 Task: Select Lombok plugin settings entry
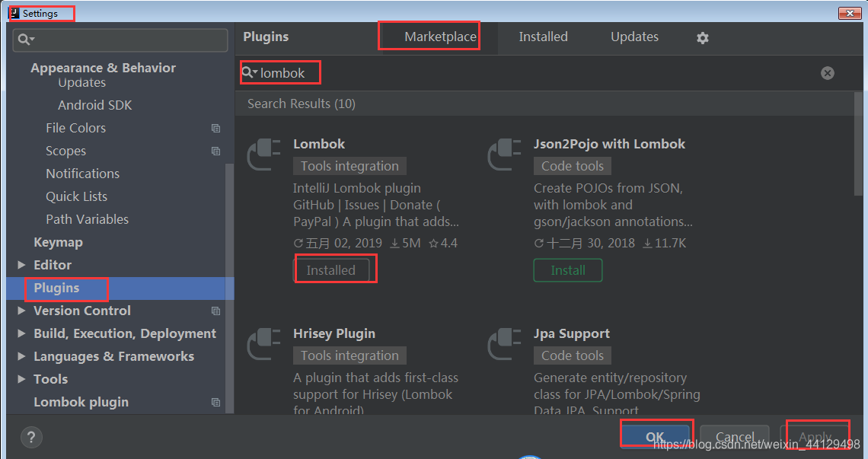coord(81,402)
